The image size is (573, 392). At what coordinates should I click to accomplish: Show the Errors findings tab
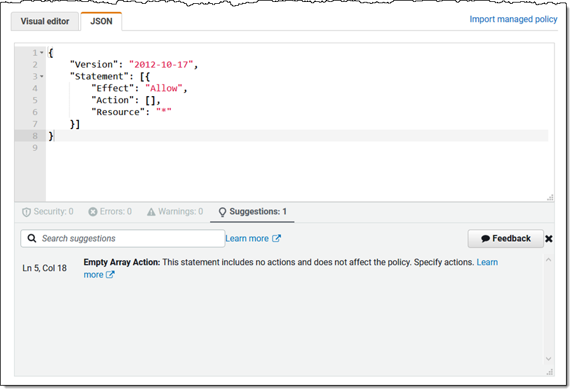click(x=110, y=211)
